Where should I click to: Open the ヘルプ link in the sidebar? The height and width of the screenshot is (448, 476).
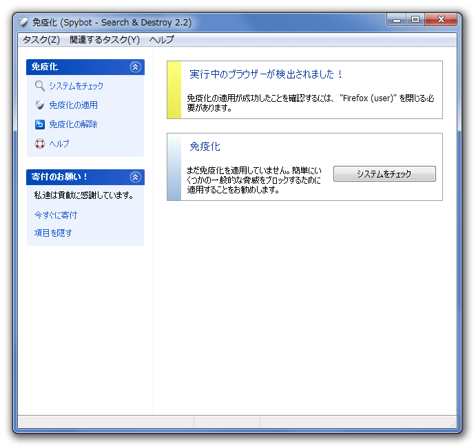pyautogui.click(x=59, y=143)
